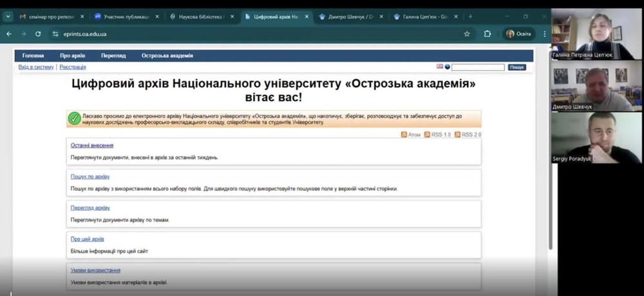
Task: Bookmark this page with the star icon
Action: [x=467, y=34]
